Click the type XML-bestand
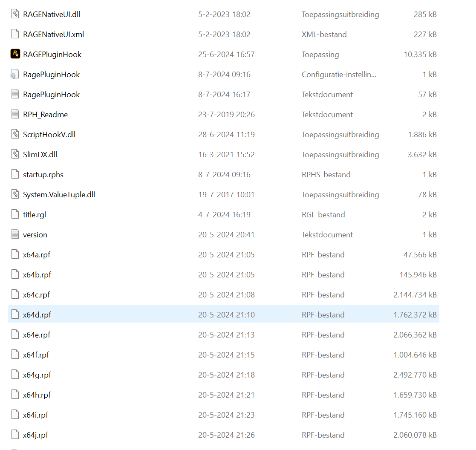The height and width of the screenshot is (450, 476). coord(324,35)
